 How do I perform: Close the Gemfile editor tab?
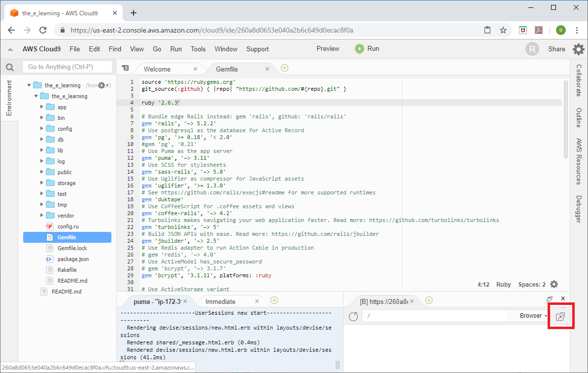pos(267,69)
